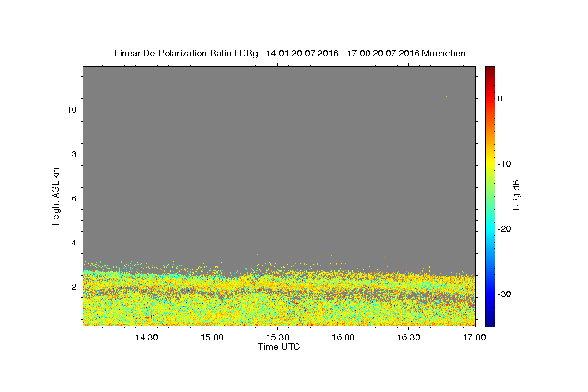Click the 6 km height label

click(x=73, y=198)
